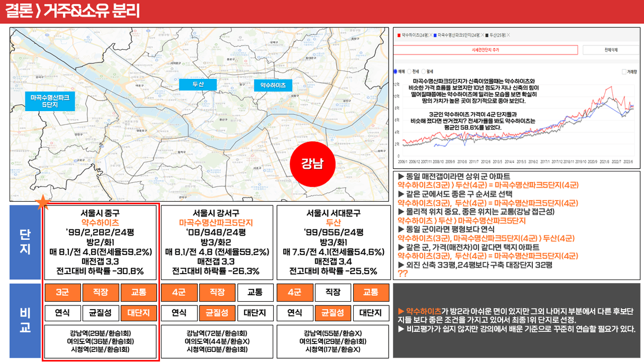Click 강남역(55분/환승X) text
The image size is (644, 362).
click(333, 333)
